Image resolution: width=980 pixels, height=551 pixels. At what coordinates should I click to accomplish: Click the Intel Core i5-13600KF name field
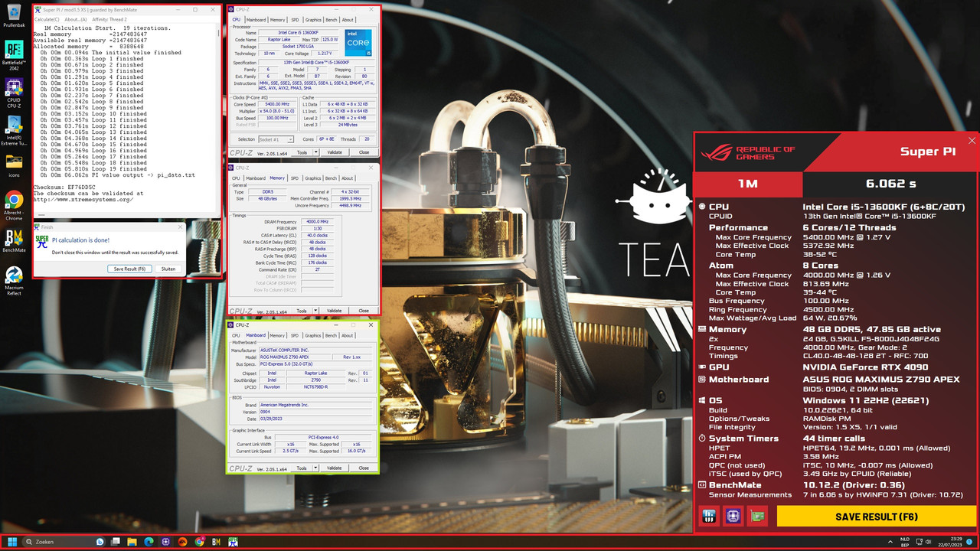point(299,33)
